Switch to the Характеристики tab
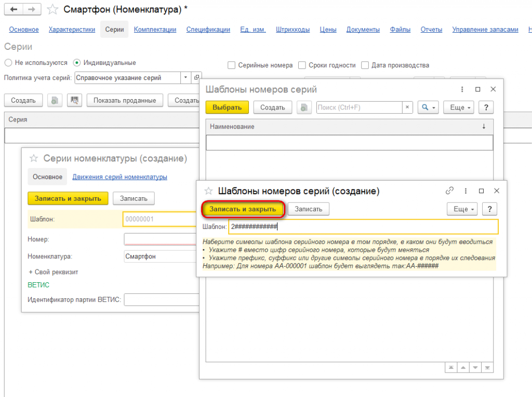This screenshot has height=397, width=532. point(72,30)
